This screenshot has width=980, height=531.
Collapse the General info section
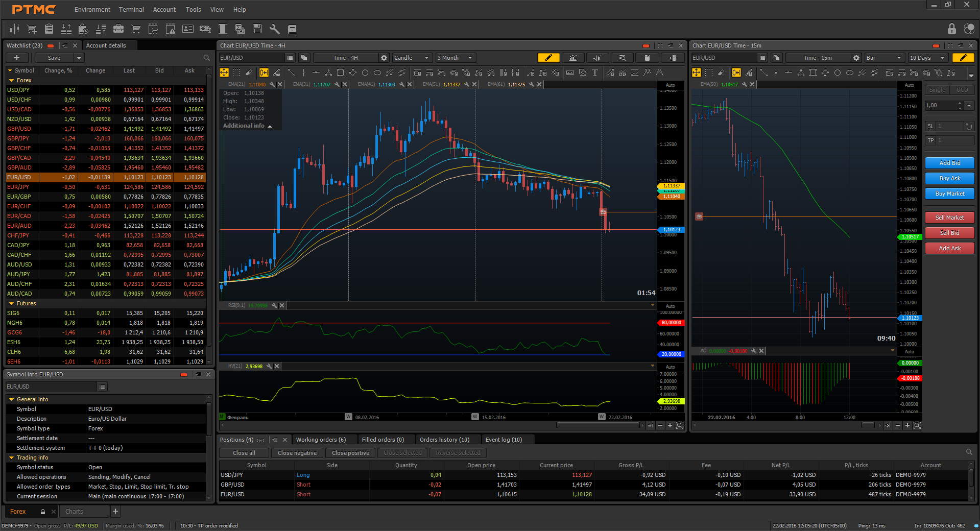pyautogui.click(x=12, y=399)
